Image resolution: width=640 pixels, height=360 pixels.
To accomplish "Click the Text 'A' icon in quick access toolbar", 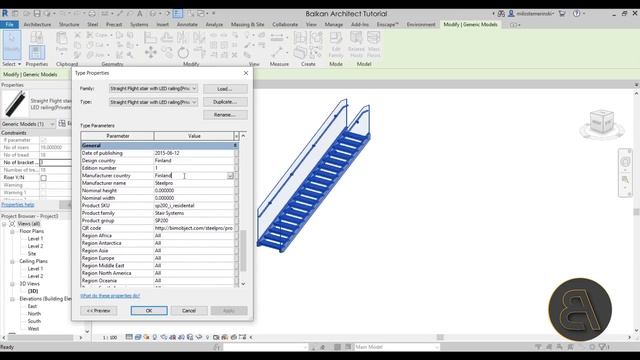I will (x=140, y=13).
